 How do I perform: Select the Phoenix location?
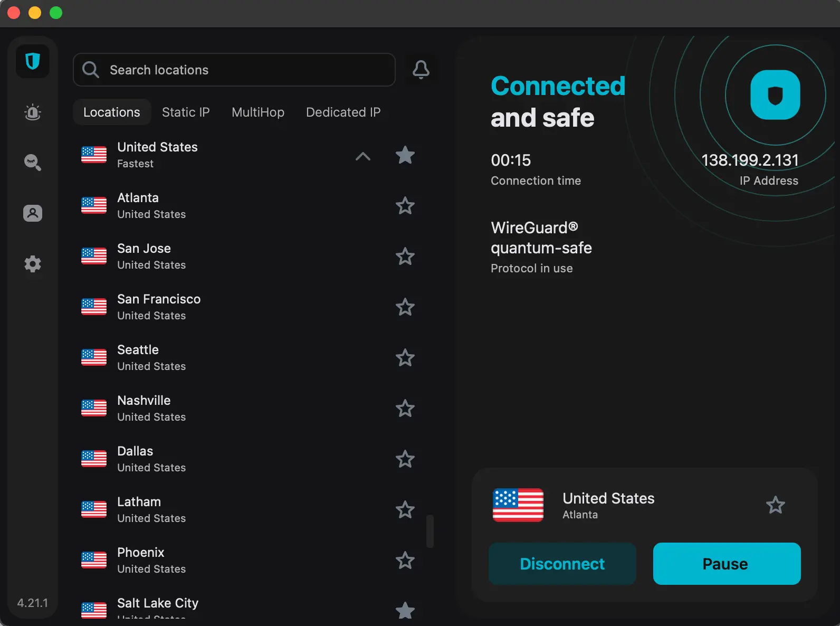click(x=248, y=560)
